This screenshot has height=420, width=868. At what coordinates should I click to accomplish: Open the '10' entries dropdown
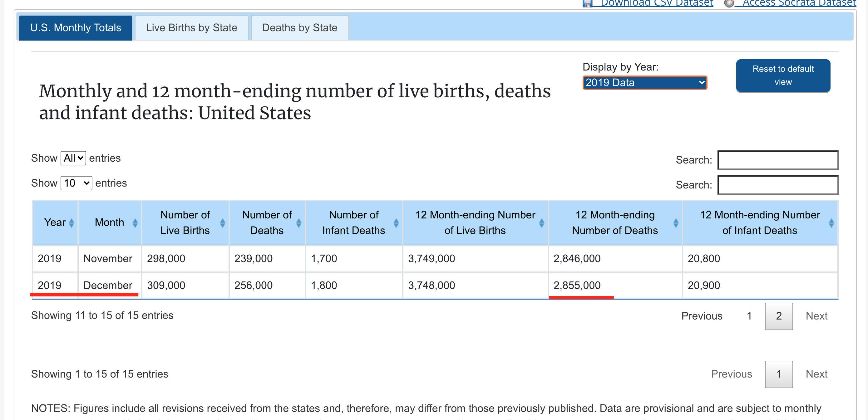(76, 183)
